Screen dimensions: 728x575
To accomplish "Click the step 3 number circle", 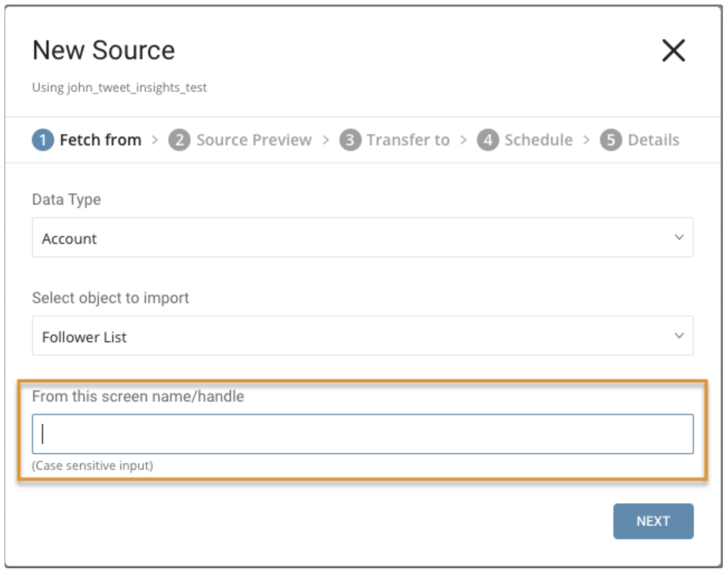I will tap(350, 140).
